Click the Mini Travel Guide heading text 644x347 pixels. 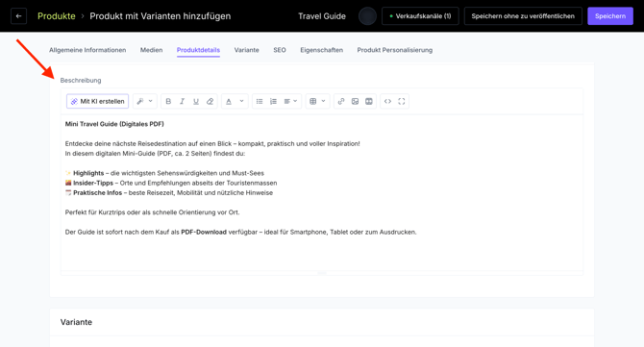pyautogui.click(x=114, y=124)
